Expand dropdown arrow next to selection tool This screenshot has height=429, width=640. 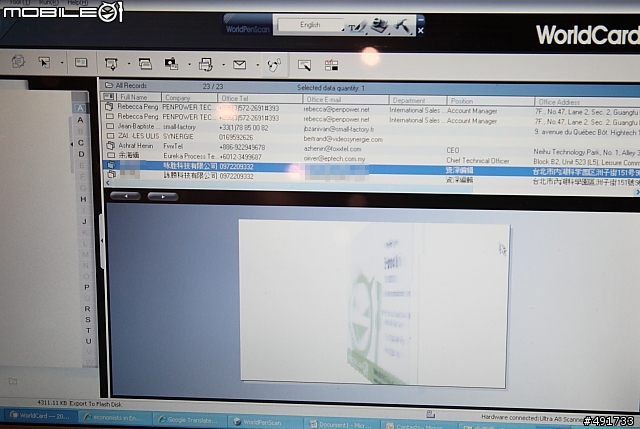(62, 63)
